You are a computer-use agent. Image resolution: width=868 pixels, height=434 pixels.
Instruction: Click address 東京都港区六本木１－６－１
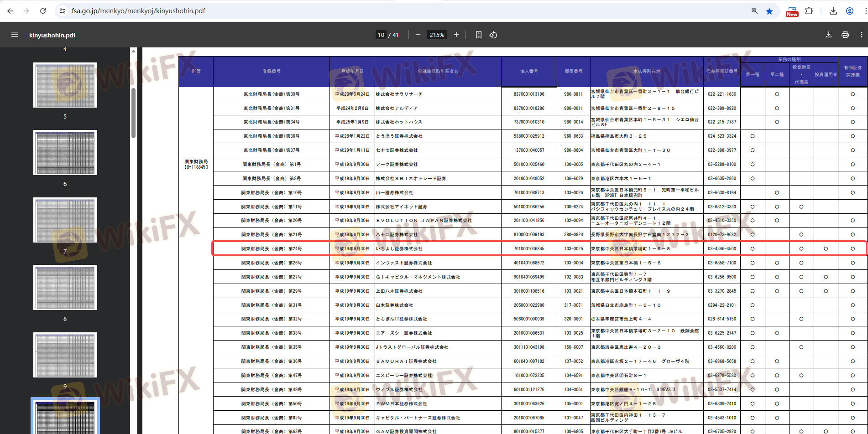tap(621, 179)
